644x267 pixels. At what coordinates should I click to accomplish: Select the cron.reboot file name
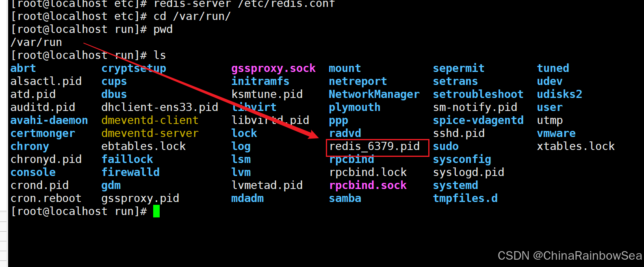(x=46, y=199)
